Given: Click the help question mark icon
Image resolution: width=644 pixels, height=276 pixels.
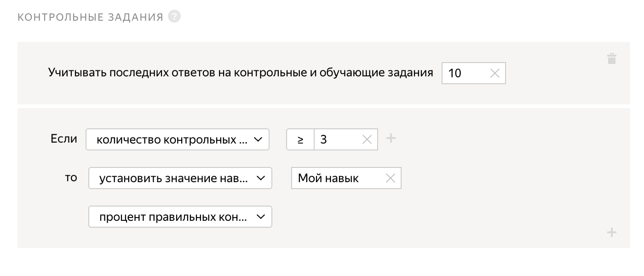Looking at the screenshot, I should (x=174, y=17).
